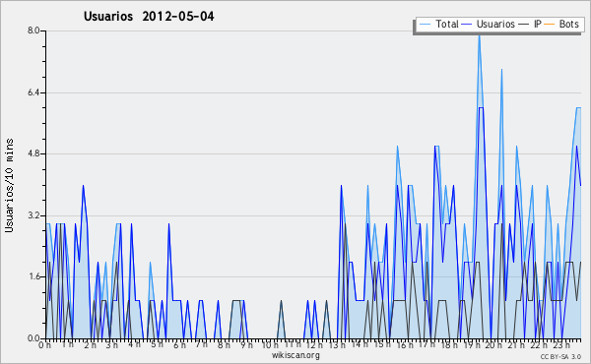
Task: Click the '2 h' x-axis label
Action: coord(90,345)
